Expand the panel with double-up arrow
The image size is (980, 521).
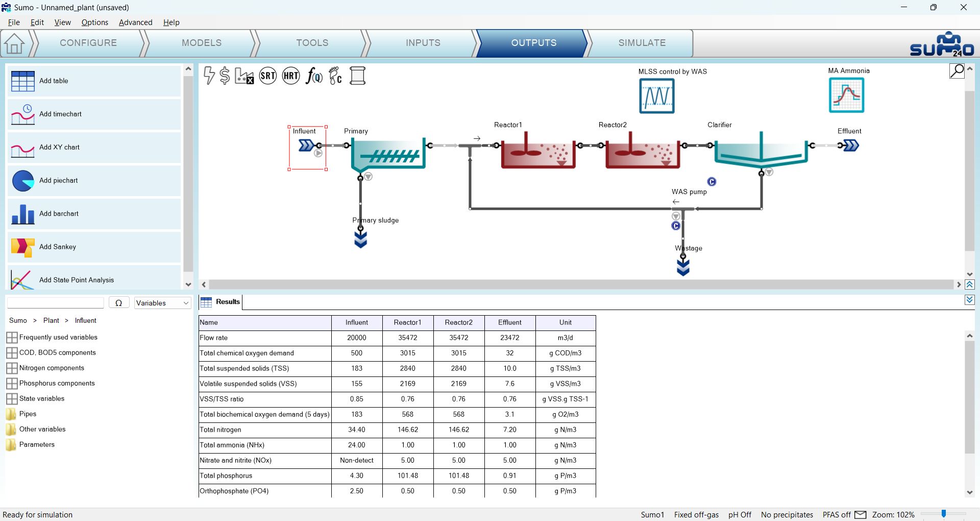[970, 285]
